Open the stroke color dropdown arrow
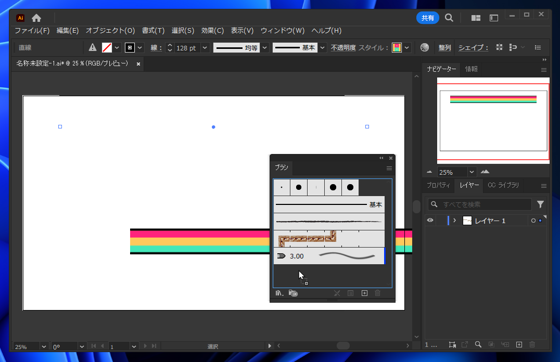Image resolution: width=560 pixels, height=362 pixels. tap(140, 47)
